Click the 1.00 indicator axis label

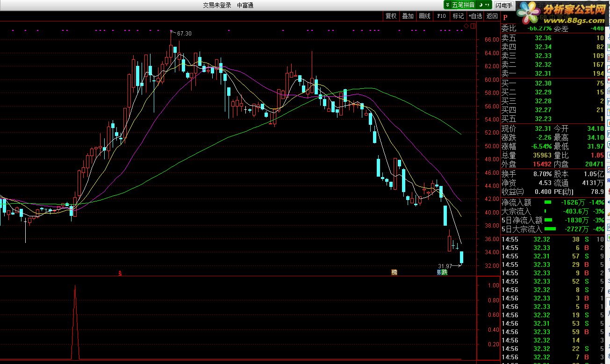point(493,285)
